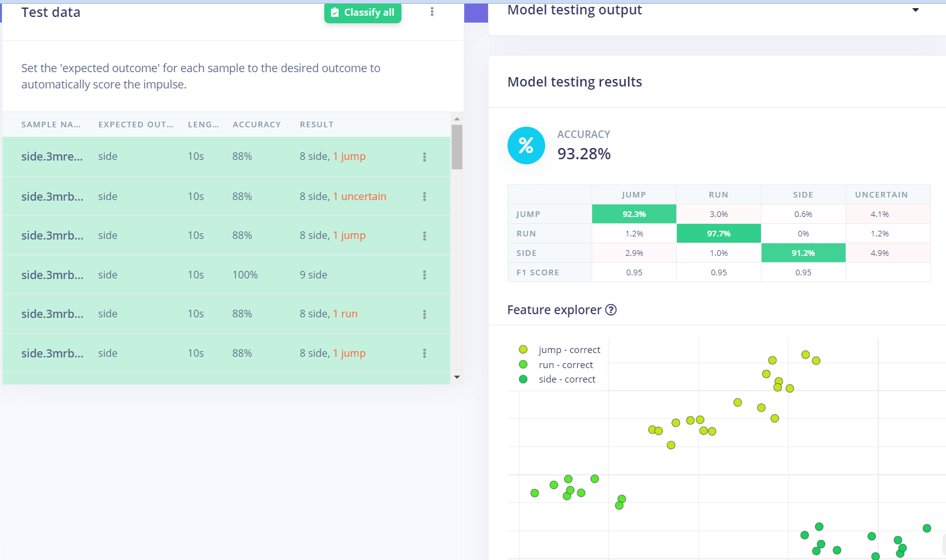Open options for the '1 run' sample row
The image size is (946, 560).
click(425, 314)
